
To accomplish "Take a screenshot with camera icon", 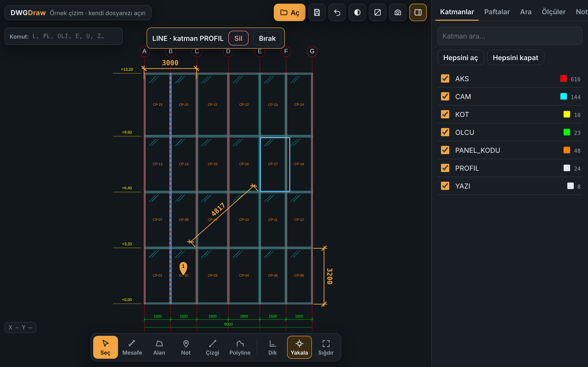I will pyautogui.click(x=398, y=12).
